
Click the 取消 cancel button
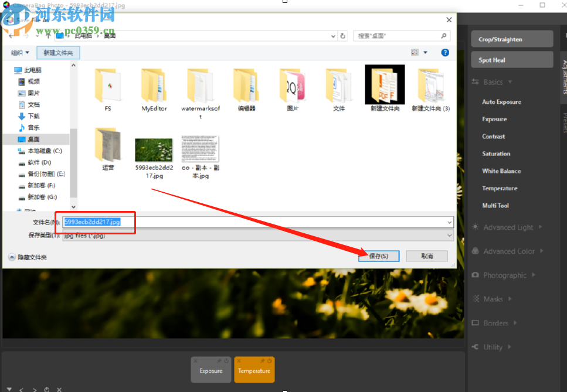[x=427, y=256]
